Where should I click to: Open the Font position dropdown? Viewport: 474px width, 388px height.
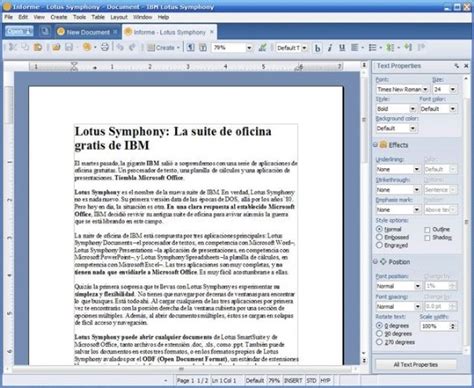click(x=417, y=286)
